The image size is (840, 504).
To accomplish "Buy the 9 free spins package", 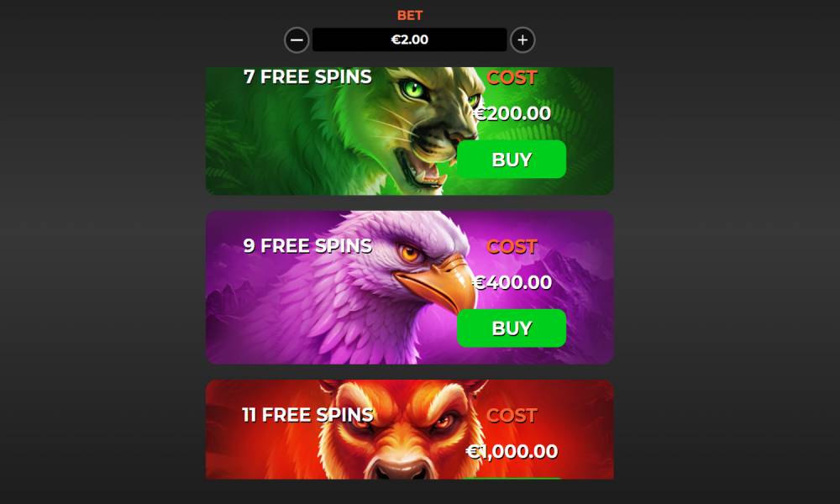I will coord(511,328).
